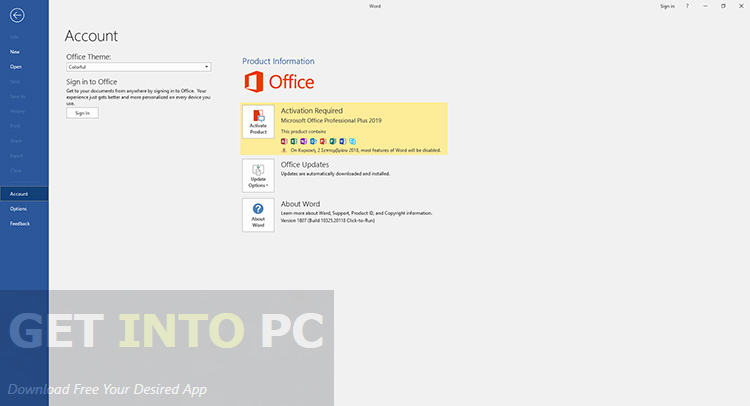Screen dimensions: 750x406
Task: Click the Excel icon in product contents
Action: (294, 141)
